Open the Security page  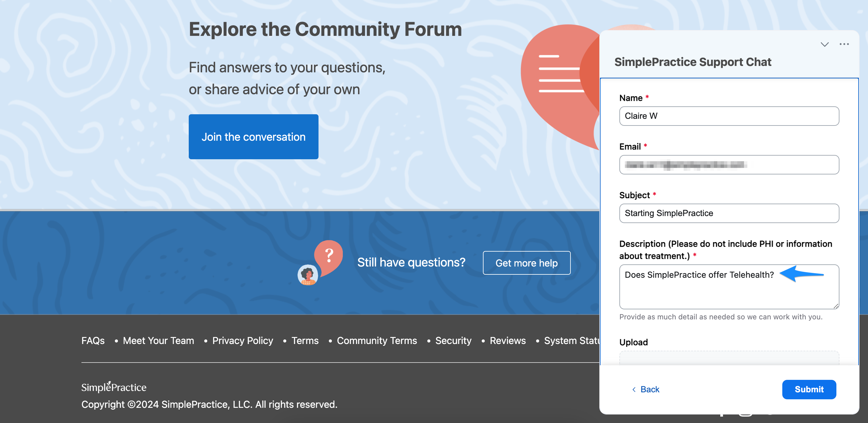[x=453, y=340]
